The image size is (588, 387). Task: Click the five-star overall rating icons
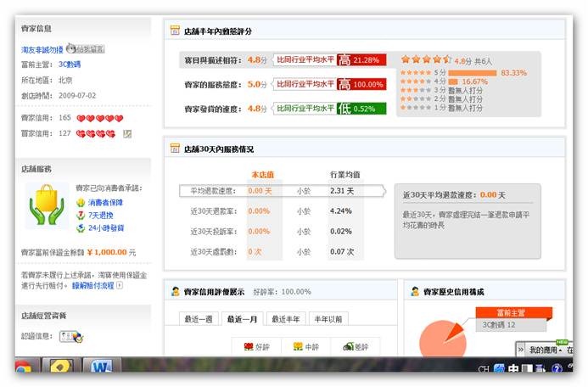[x=426, y=59]
